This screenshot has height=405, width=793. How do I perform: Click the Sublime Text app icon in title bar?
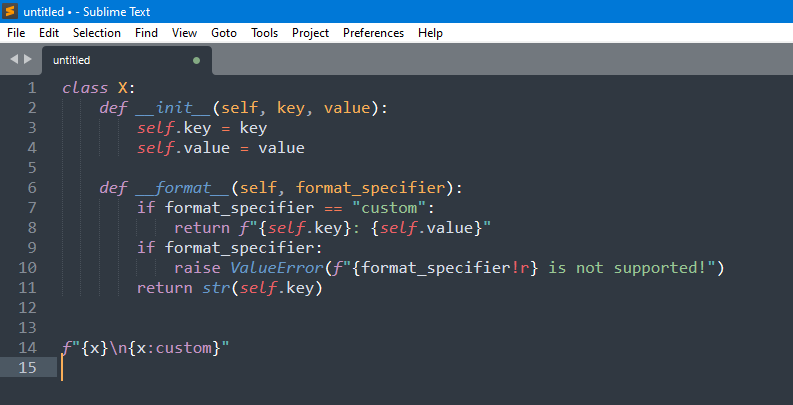[x=10, y=11]
